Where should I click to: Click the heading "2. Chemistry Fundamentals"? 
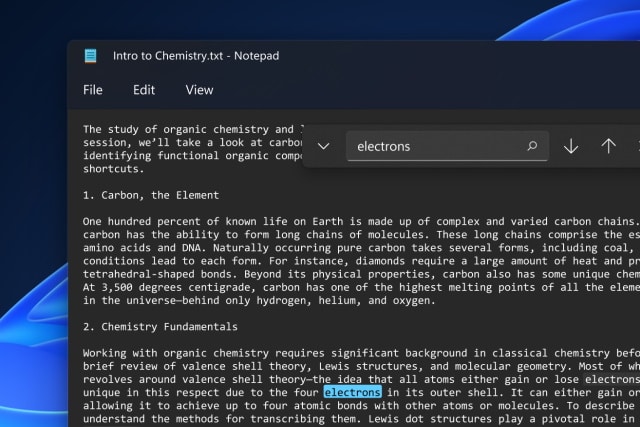coord(160,327)
